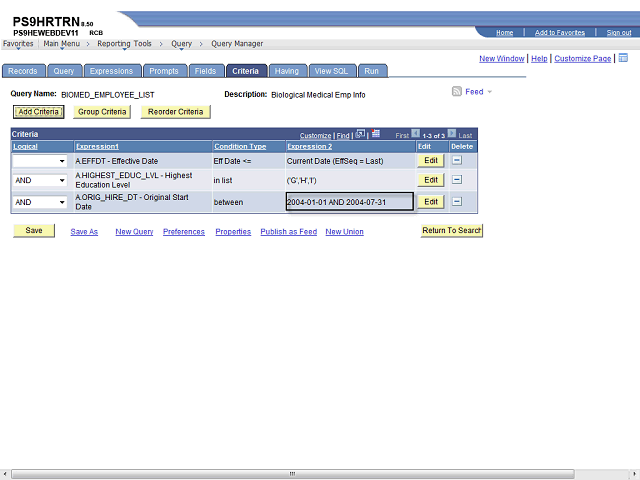Open the Run tab
This screenshot has height=480, width=640.
(x=372, y=71)
